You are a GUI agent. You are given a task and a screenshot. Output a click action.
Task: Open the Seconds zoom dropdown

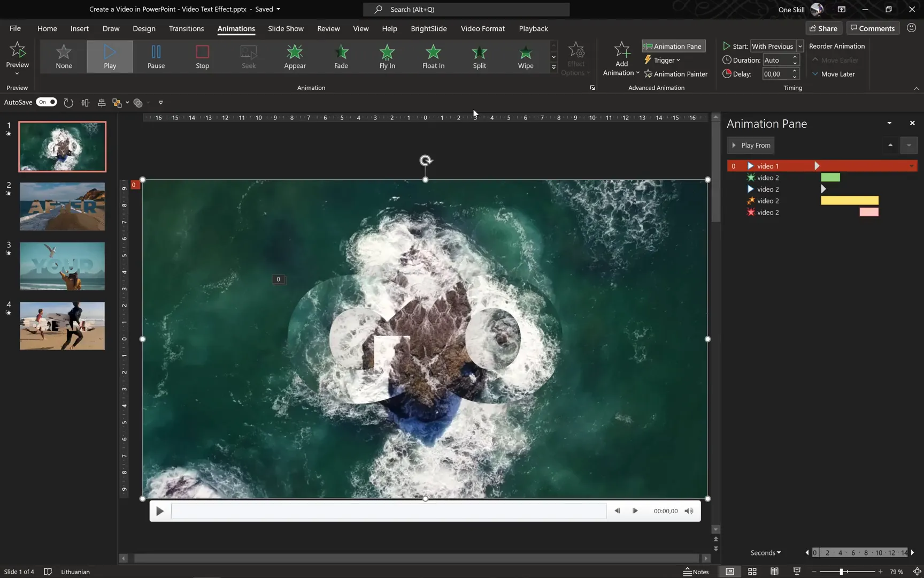(x=765, y=552)
